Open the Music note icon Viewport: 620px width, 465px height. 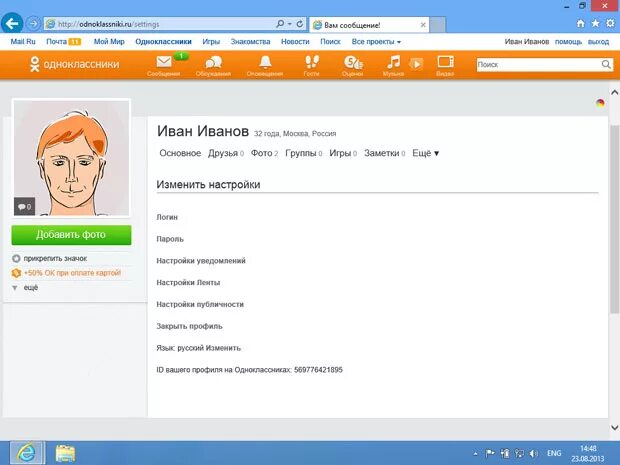pyautogui.click(x=393, y=62)
